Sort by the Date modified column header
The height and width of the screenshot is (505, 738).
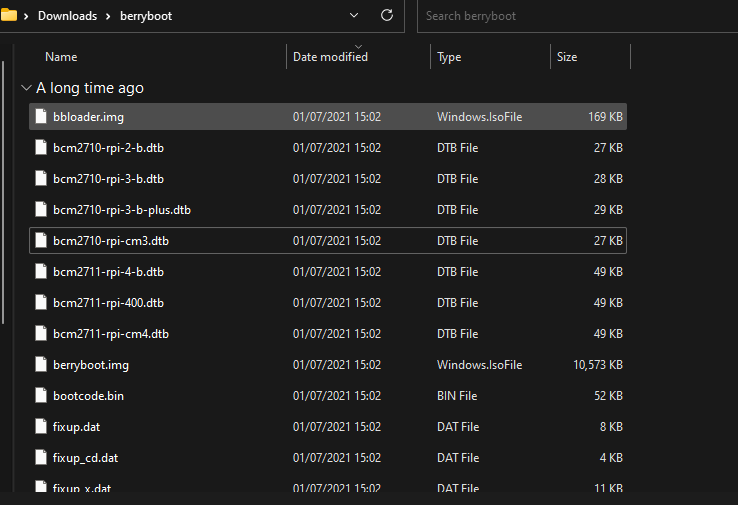pyautogui.click(x=330, y=57)
